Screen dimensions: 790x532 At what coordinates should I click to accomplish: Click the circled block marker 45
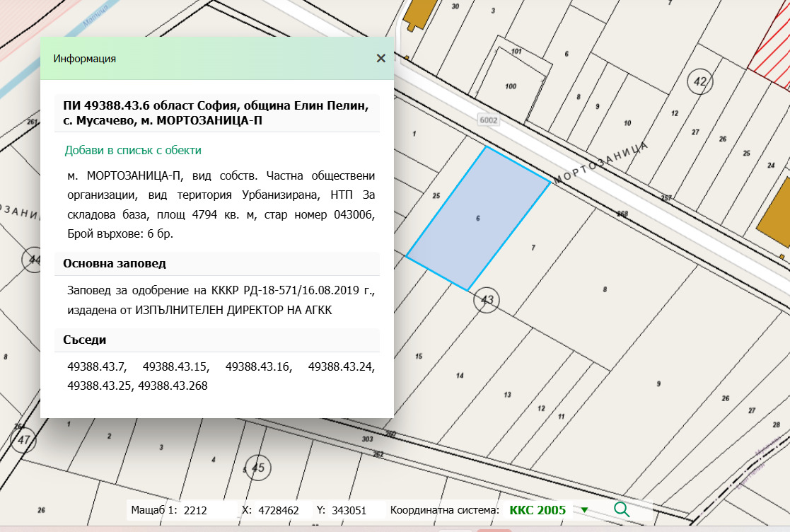point(258,468)
